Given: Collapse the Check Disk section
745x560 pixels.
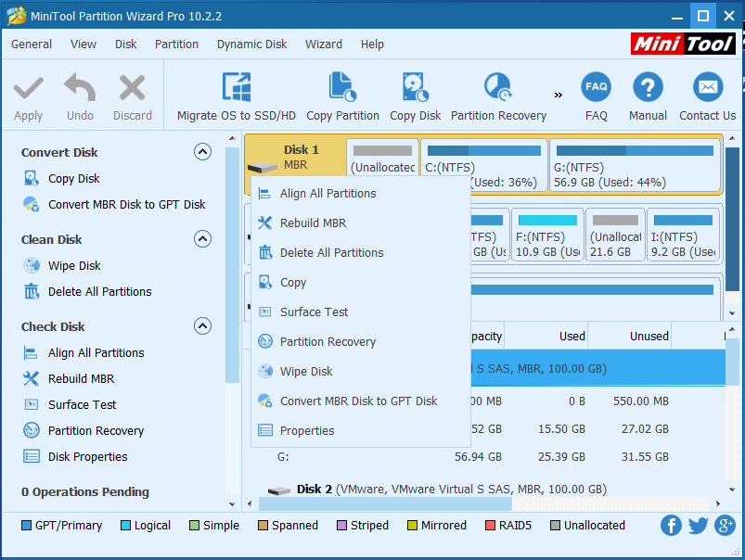Looking at the screenshot, I should coord(202,326).
